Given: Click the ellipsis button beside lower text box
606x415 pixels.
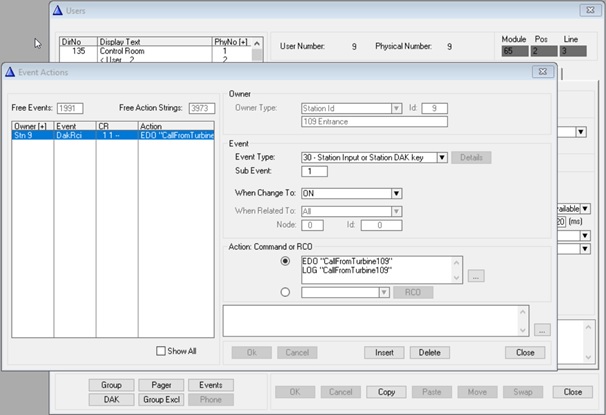Looking at the screenshot, I should coord(541,329).
